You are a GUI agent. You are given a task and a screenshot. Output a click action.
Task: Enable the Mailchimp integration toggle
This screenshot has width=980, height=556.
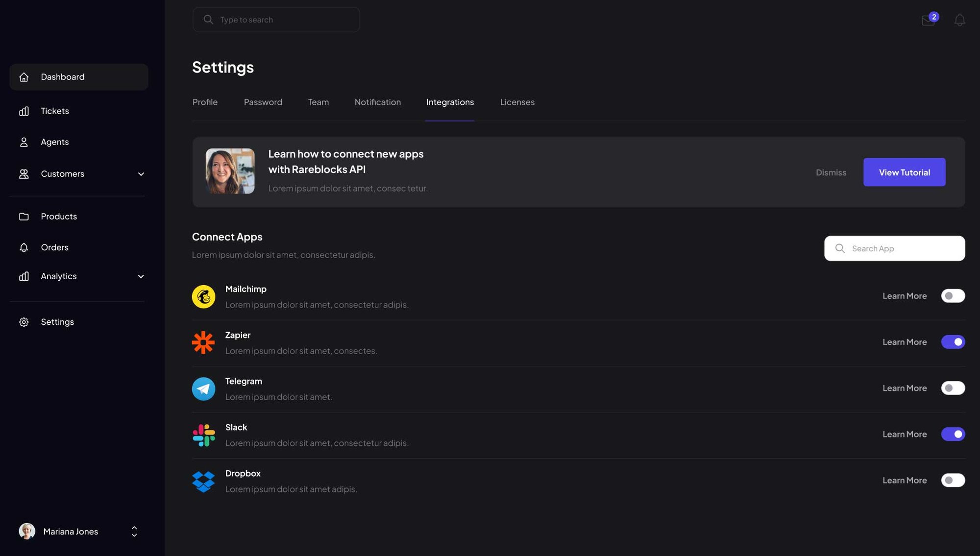coord(953,296)
